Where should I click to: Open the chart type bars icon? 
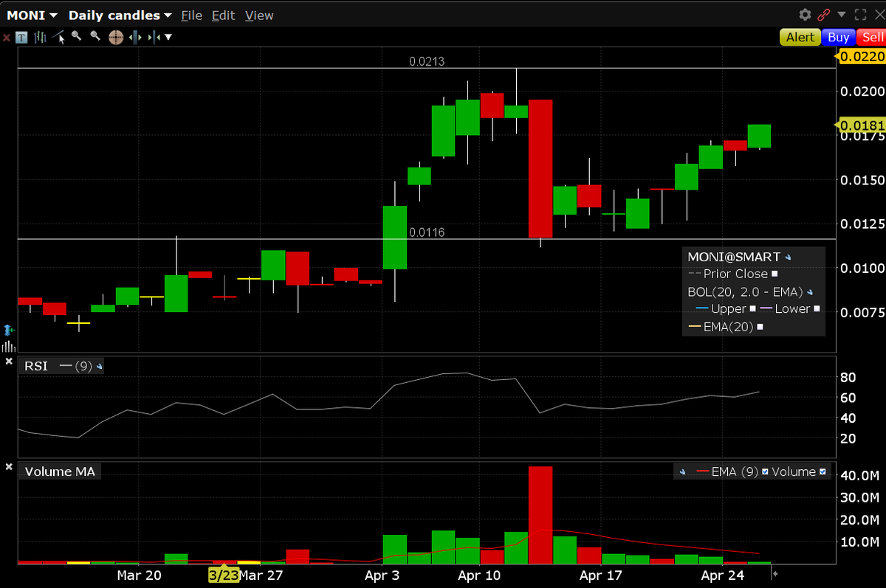pos(40,37)
